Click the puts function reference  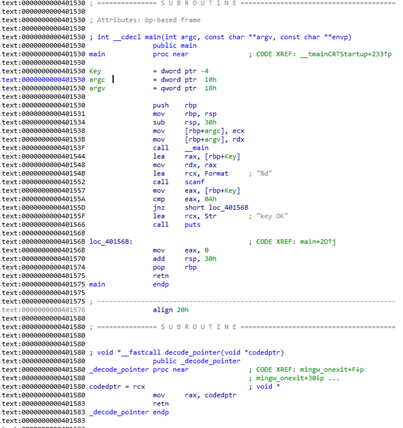tap(192, 225)
